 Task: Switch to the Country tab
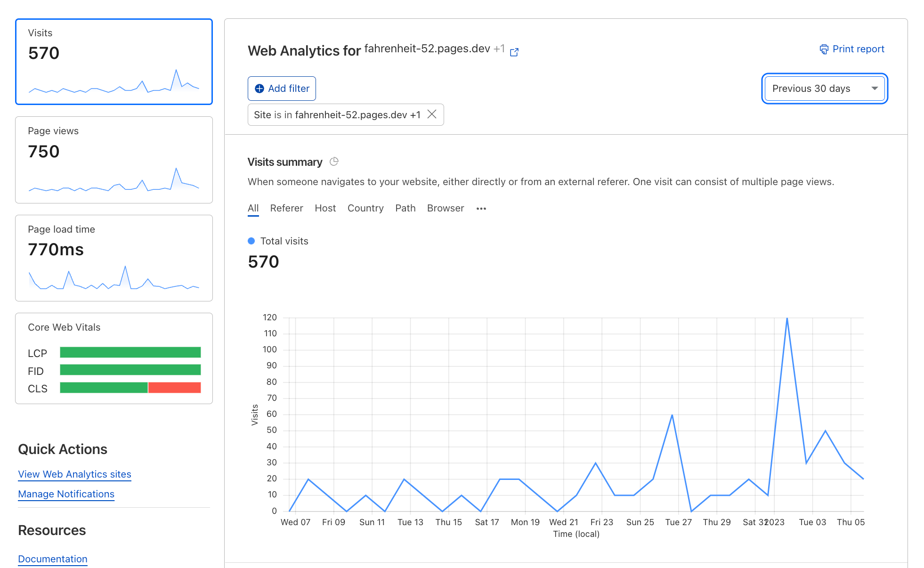click(365, 208)
